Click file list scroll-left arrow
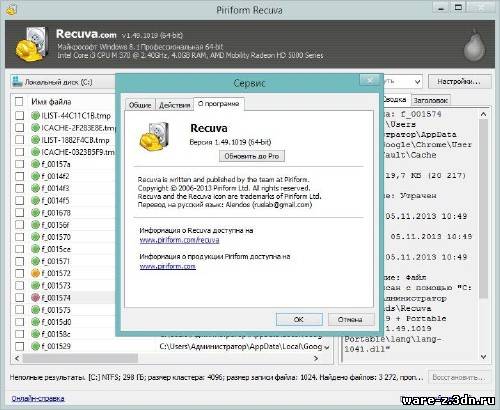 [17, 358]
